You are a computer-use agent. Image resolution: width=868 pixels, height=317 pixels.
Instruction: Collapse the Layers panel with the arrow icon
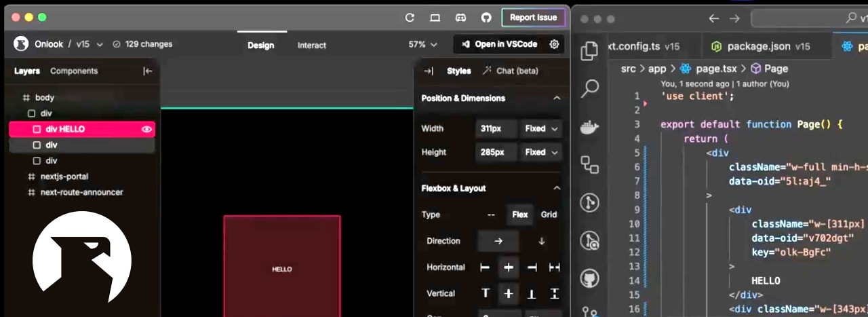pos(147,71)
